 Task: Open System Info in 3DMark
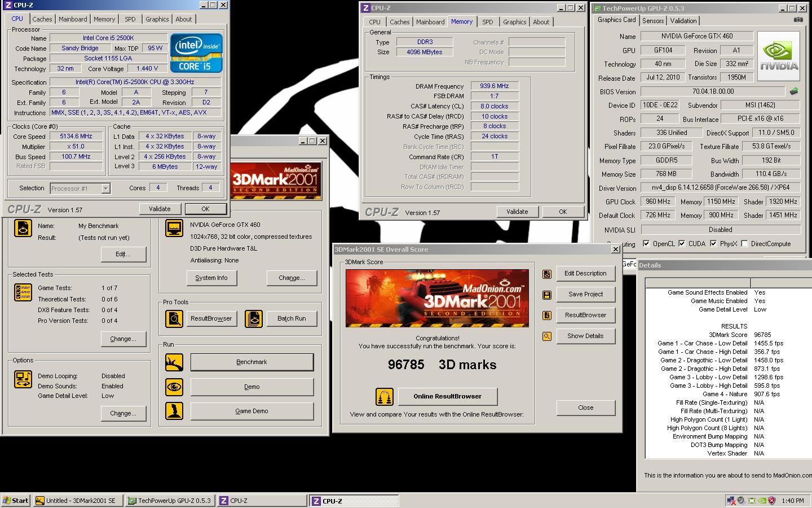[x=211, y=278]
